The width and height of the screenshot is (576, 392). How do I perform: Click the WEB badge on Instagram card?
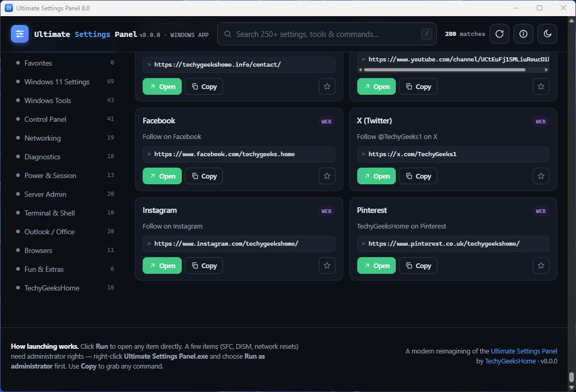326,211
